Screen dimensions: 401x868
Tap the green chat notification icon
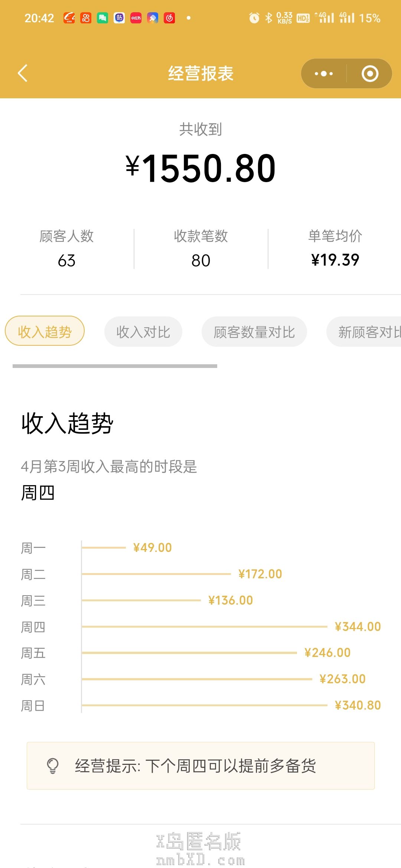tap(102, 18)
